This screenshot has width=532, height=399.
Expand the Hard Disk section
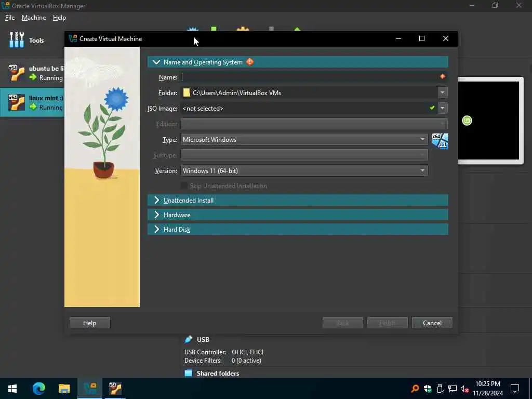(x=298, y=229)
